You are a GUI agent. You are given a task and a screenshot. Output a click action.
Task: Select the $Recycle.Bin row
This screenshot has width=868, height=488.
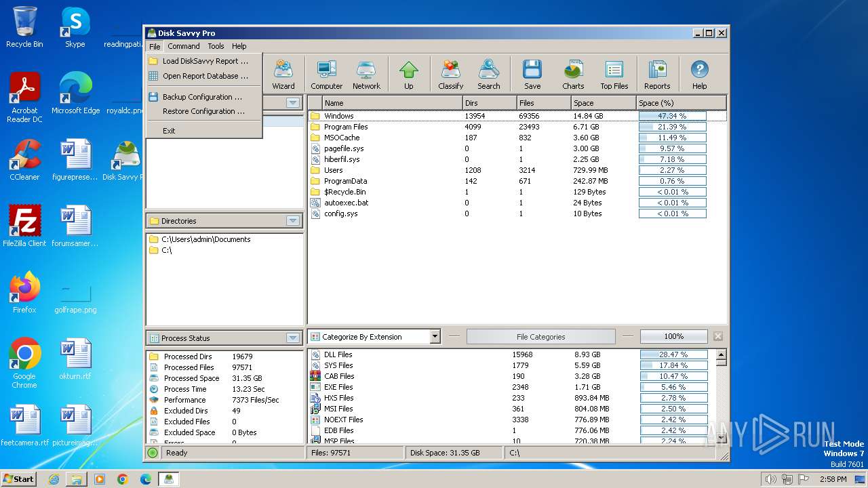(517, 192)
